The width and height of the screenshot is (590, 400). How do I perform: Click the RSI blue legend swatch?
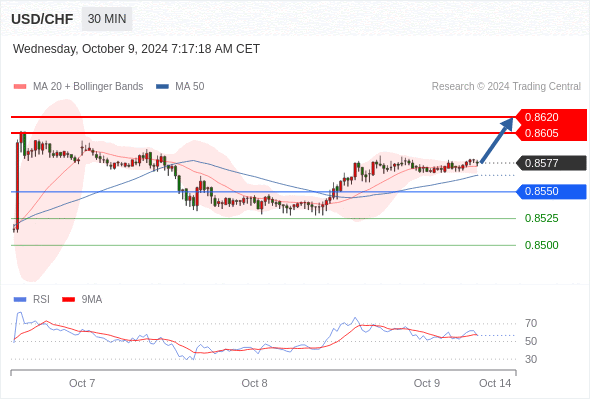pos(20,300)
